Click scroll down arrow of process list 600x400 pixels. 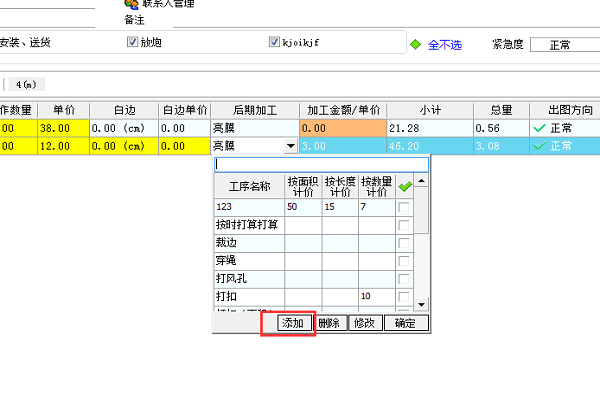coord(421,305)
